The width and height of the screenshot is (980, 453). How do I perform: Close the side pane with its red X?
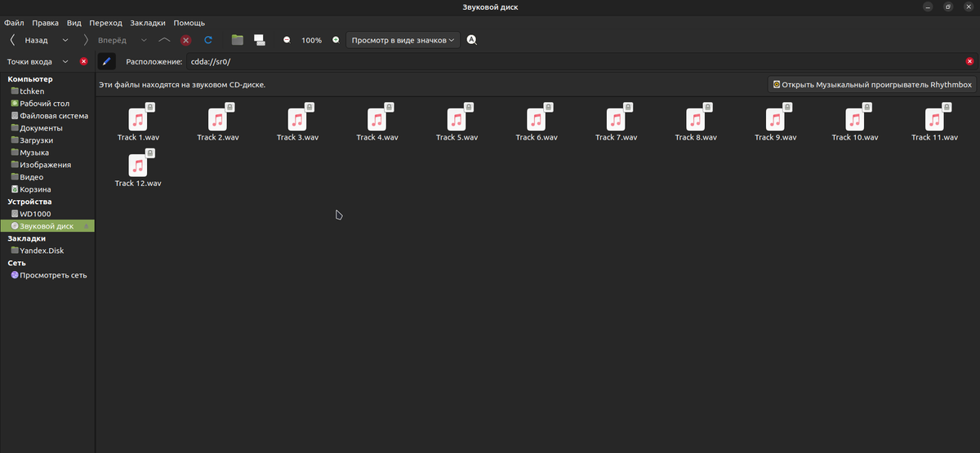coord(83,61)
